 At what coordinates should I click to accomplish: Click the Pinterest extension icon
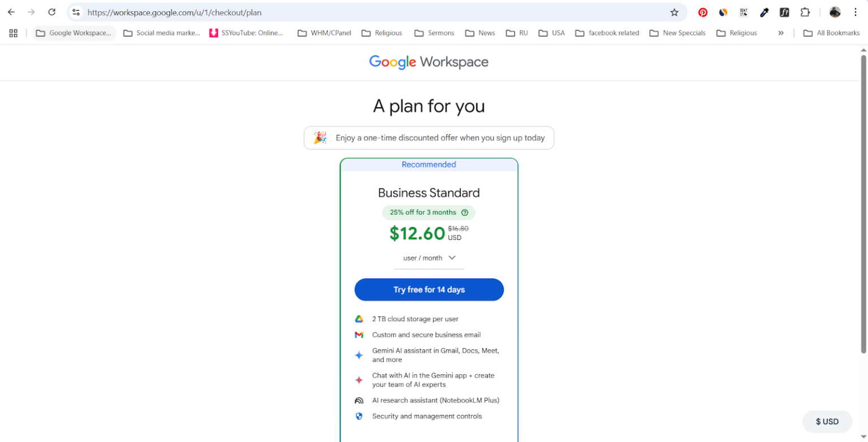702,12
